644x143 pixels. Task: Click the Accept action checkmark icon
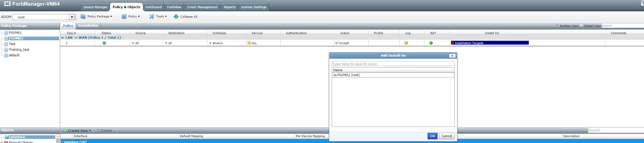click(337, 43)
